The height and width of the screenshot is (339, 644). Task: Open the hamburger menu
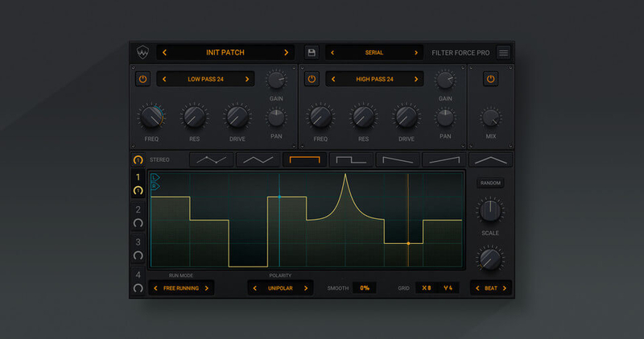tap(503, 52)
